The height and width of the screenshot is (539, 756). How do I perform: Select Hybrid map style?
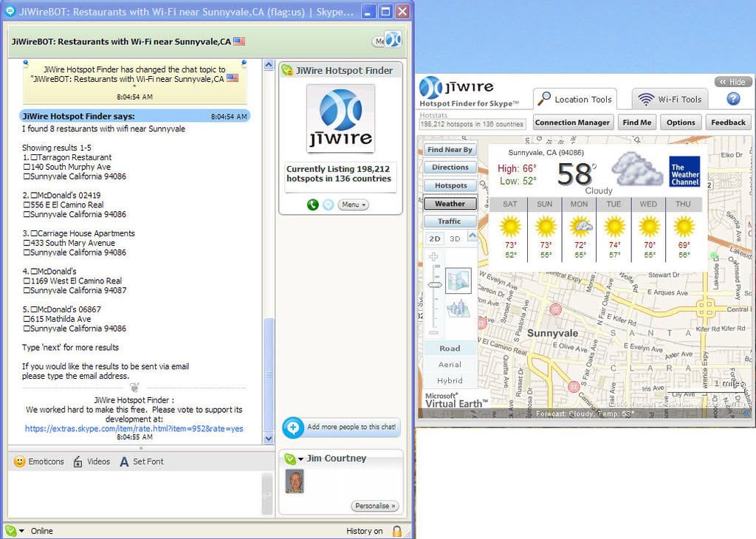pyautogui.click(x=450, y=380)
